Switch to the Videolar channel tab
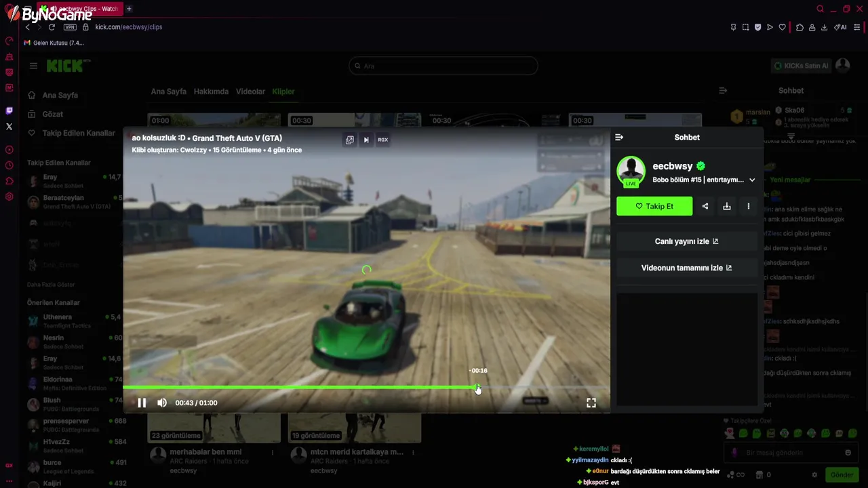 pos(250,91)
